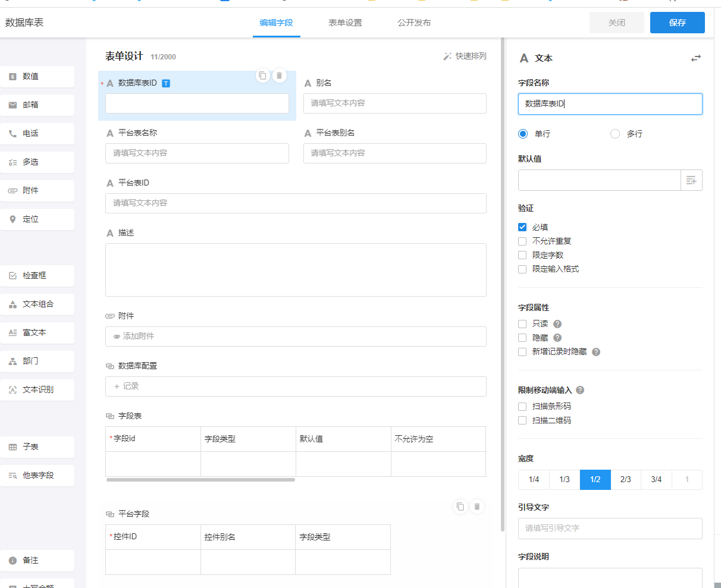Viewport: 721px width, 588px height.
Task: Show help tooltip for 只读
Action: pyautogui.click(x=557, y=324)
